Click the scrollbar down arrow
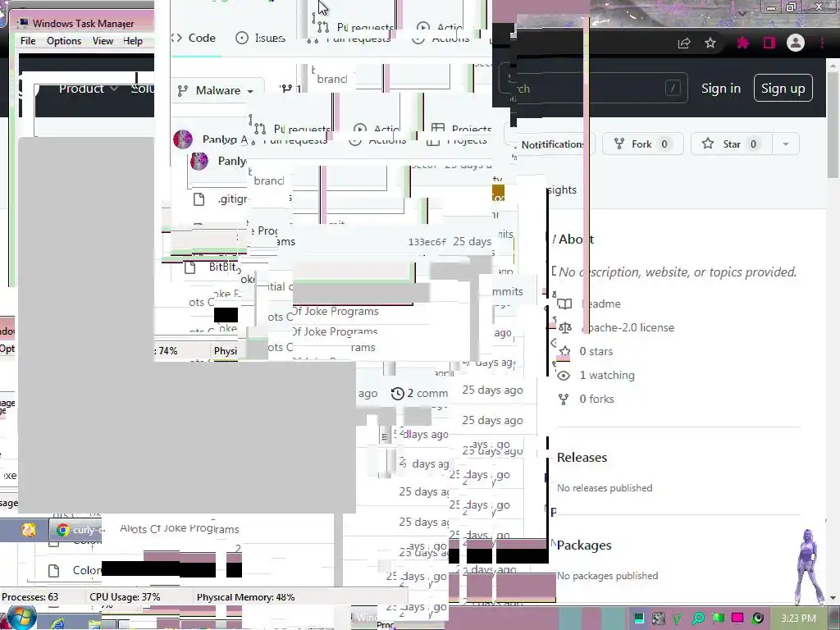The image size is (840, 630). [x=833, y=598]
